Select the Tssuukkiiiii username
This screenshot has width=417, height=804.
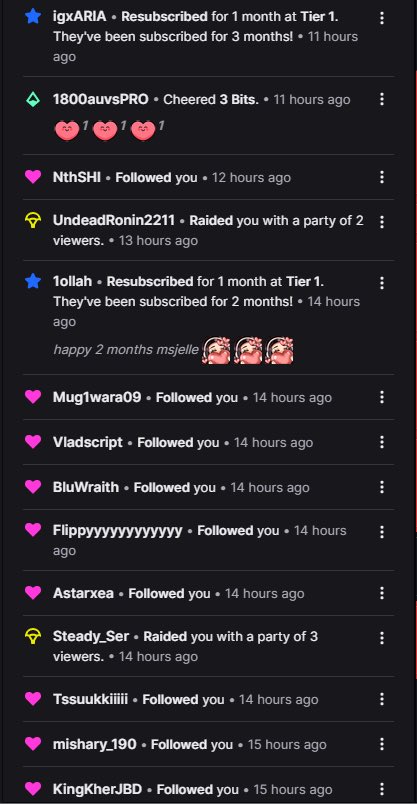point(90,699)
